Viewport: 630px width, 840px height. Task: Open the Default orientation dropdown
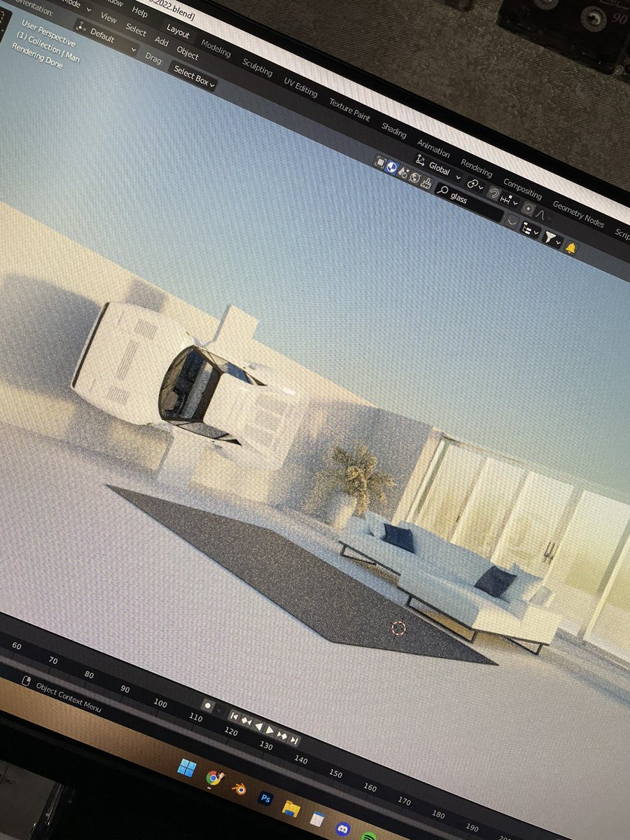[106, 36]
